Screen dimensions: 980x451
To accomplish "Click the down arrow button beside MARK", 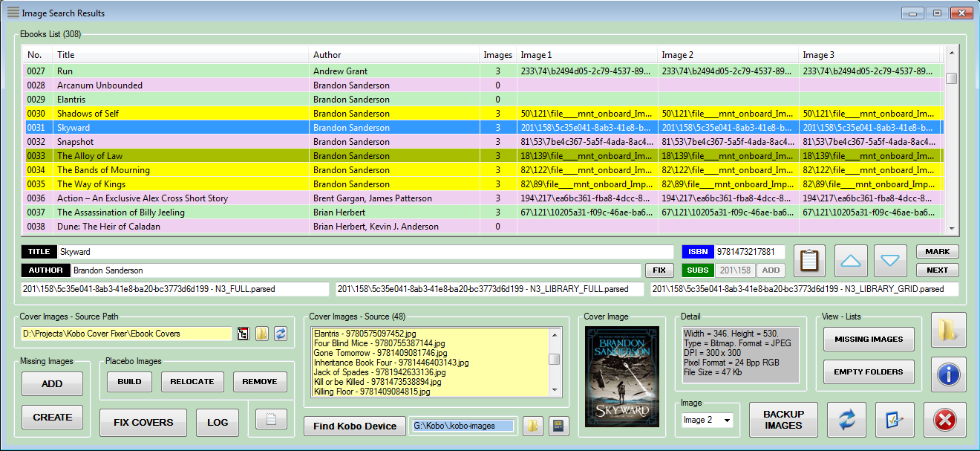I will click(x=890, y=261).
